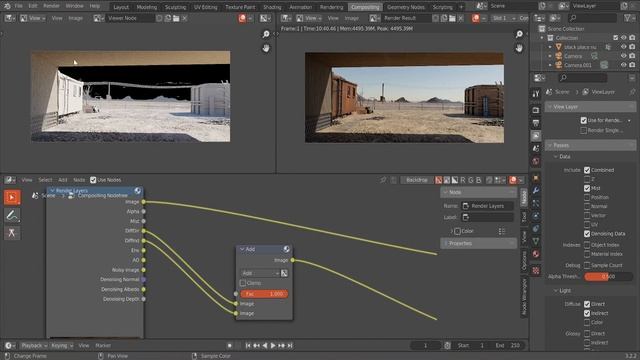
Task: Toggle Use Nodes checkbox
Action: pyautogui.click(x=93, y=180)
